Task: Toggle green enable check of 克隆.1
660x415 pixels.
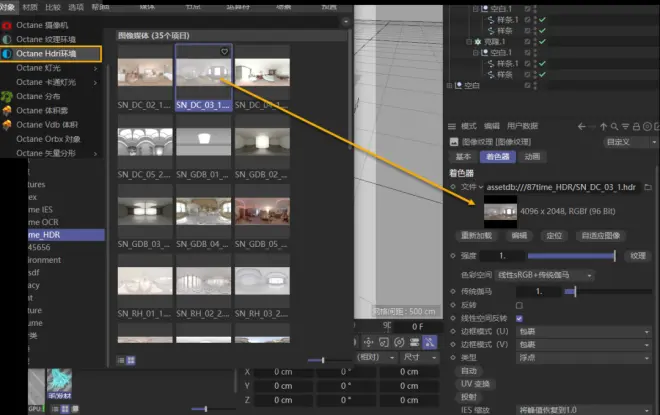Action: [x=543, y=42]
